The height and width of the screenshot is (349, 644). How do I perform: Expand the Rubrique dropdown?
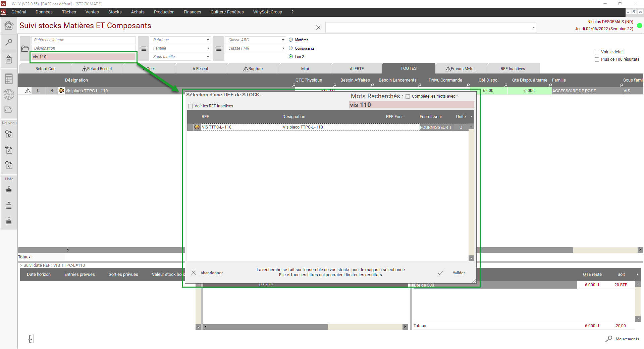tap(208, 40)
